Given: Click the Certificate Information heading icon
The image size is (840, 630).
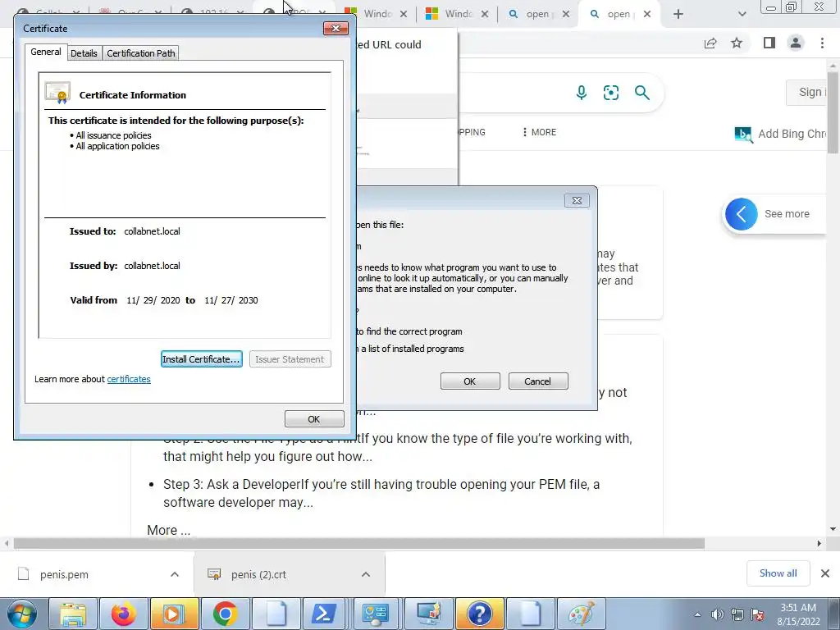Looking at the screenshot, I should tap(58, 93).
